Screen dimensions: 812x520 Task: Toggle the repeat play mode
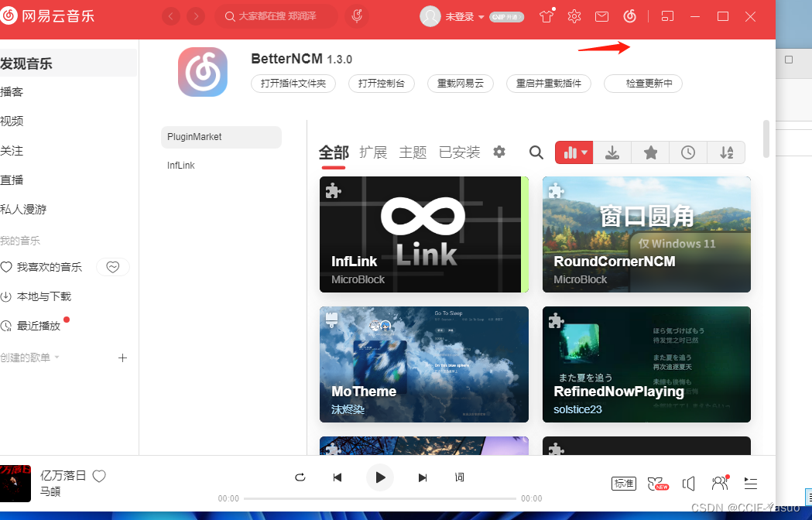[300, 477]
